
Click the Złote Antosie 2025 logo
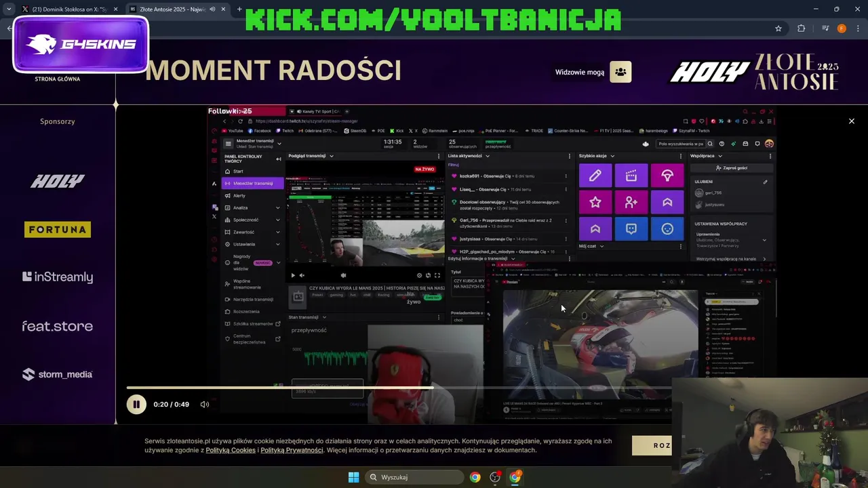click(797, 72)
